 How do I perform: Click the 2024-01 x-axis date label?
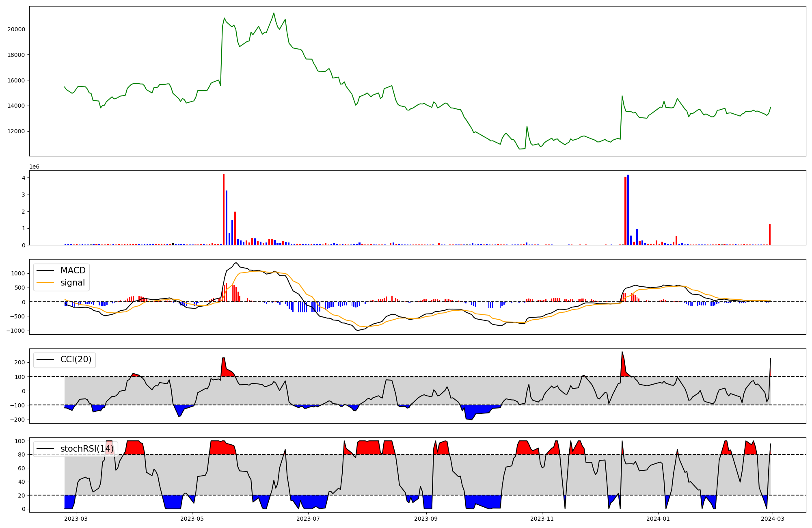(658, 519)
